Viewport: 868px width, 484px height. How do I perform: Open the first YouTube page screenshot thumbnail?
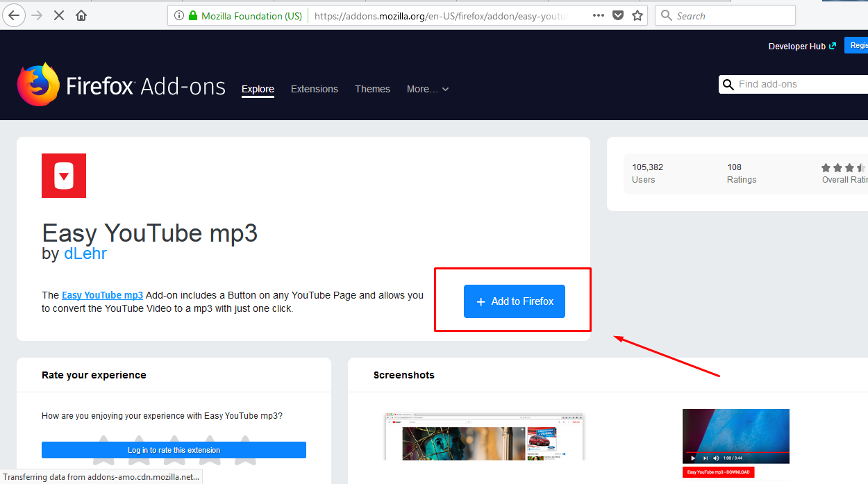(485, 437)
